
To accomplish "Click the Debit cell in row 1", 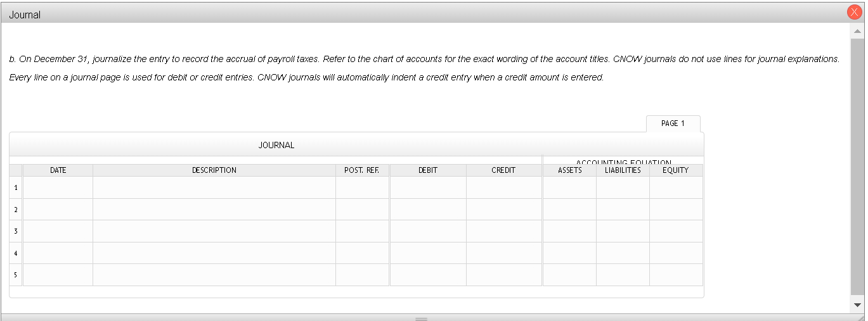I will 428,187.
